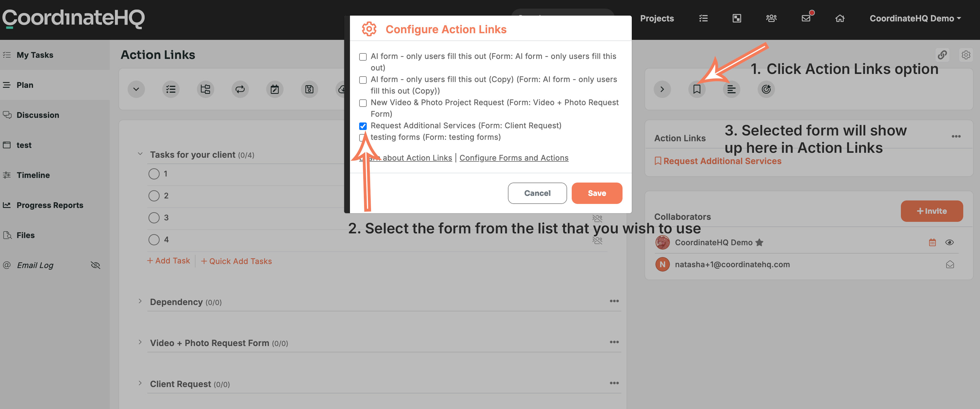This screenshot has width=980, height=409.
Task: Mark task 2 as complete
Action: (x=154, y=196)
